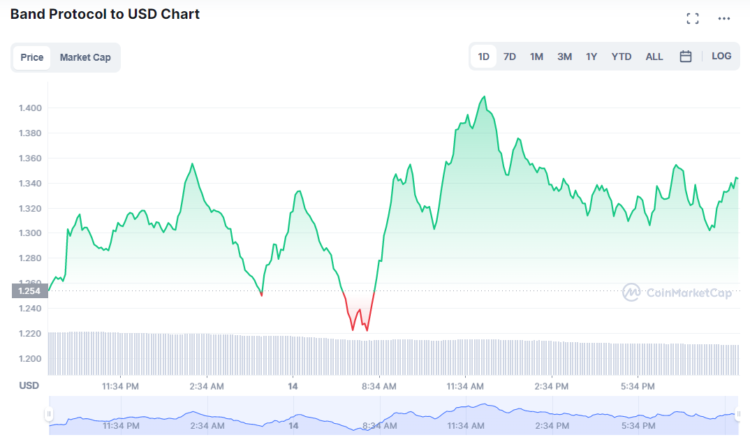Show ALL historical price data

(654, 57)
